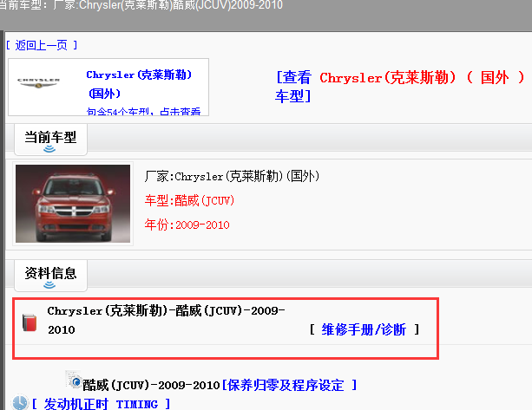Image resolution: width=532 pixels, height=410 pixels.
Task: Open 保养归零及程序设定 link
Action: [x=289, y=385]
